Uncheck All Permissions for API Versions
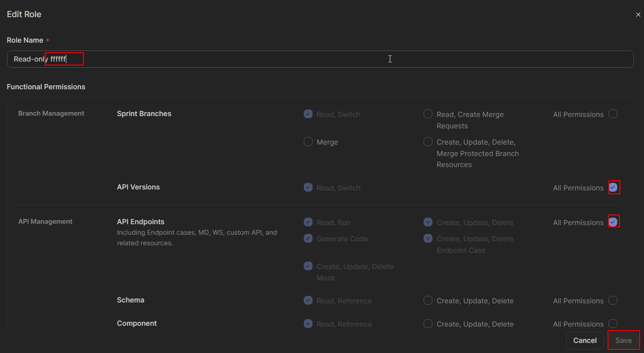The height and width of the screenshot is (353, 644). pos(613,188)
